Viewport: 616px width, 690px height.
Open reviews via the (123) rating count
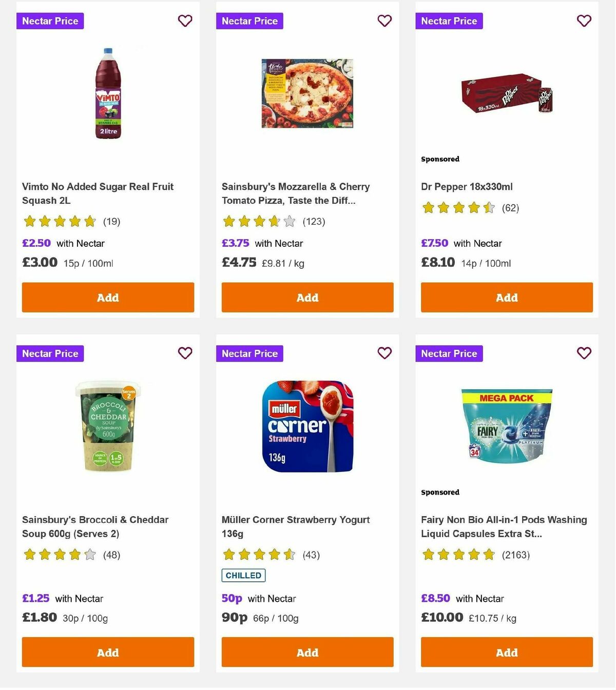click(313, 222)
